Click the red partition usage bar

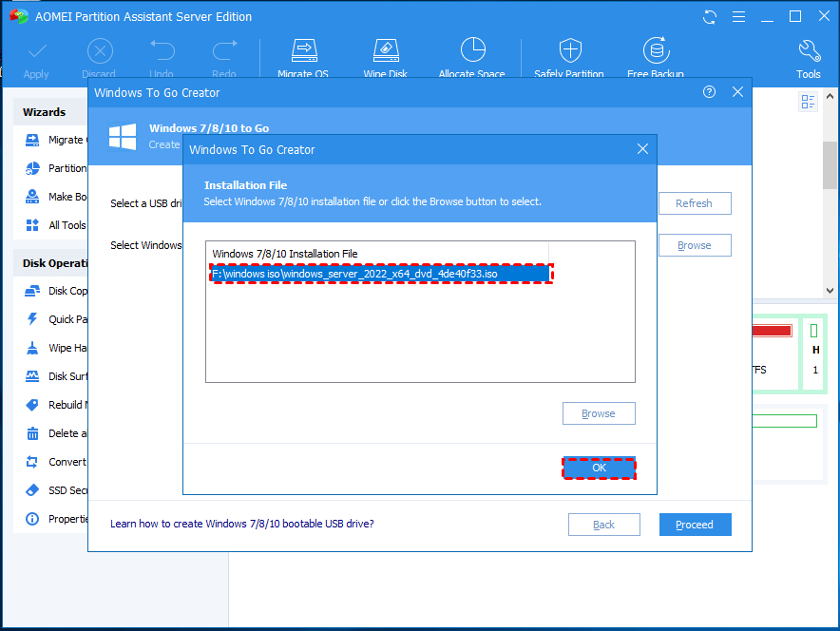click(x=772, y=331)
